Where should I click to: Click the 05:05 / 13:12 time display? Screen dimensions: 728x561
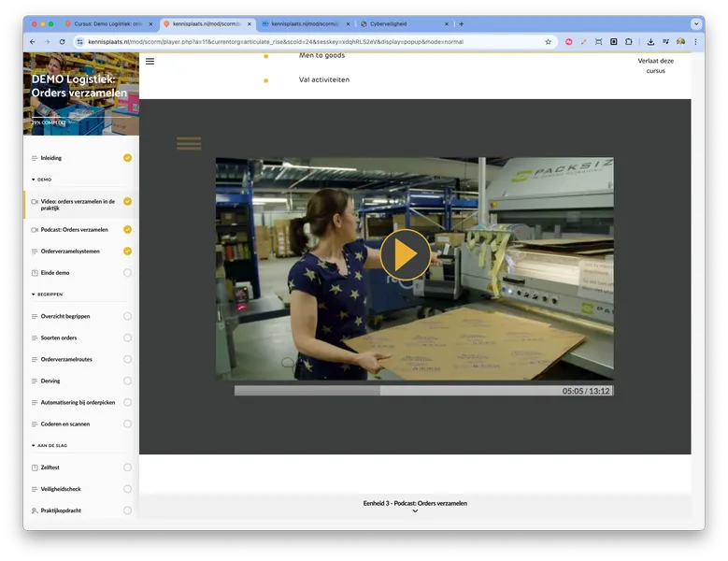[586, 391]
